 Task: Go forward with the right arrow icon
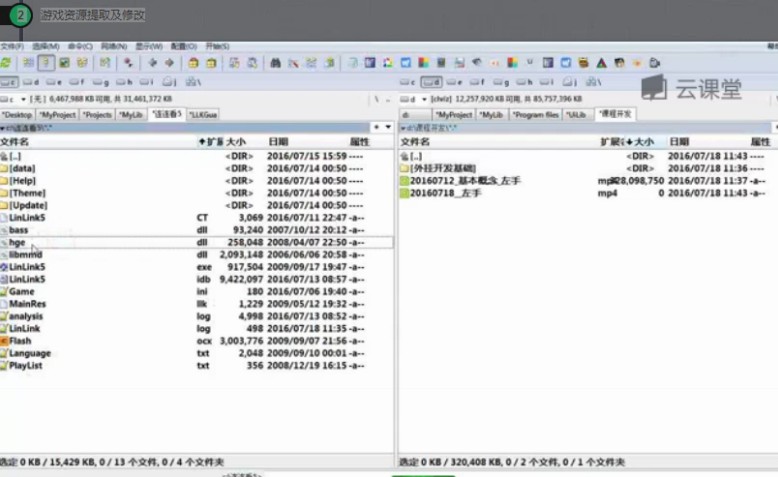pyautogui.click(x=170, y=63)
